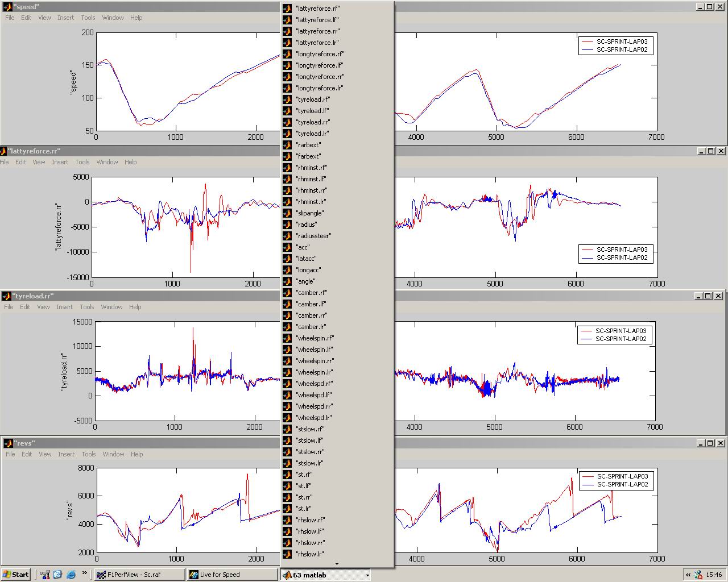Viewport: 728px width, 582px height.
Task: Expand hidden system tray icons
Action: 688,575
